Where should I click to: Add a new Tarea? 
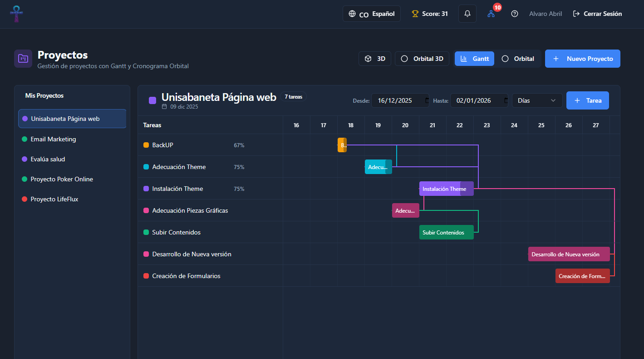coord(588,100)
